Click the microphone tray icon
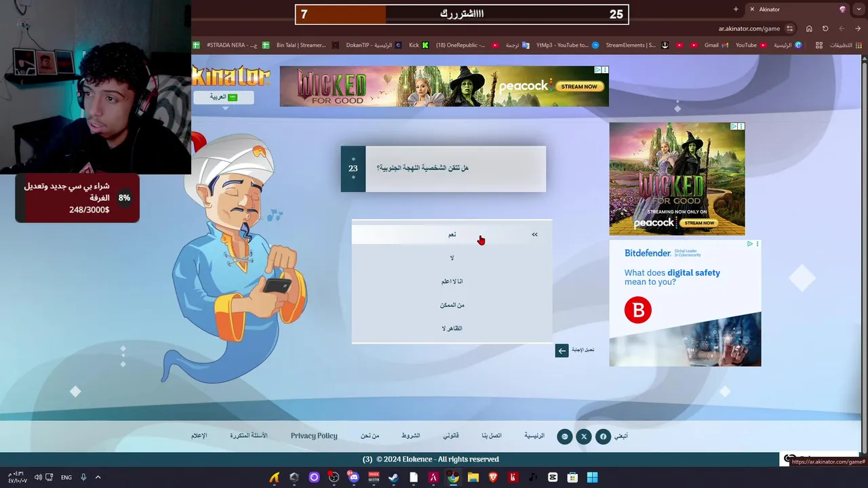Image resolution: width=868 pixels, height=488 pixels. (83, 477)
